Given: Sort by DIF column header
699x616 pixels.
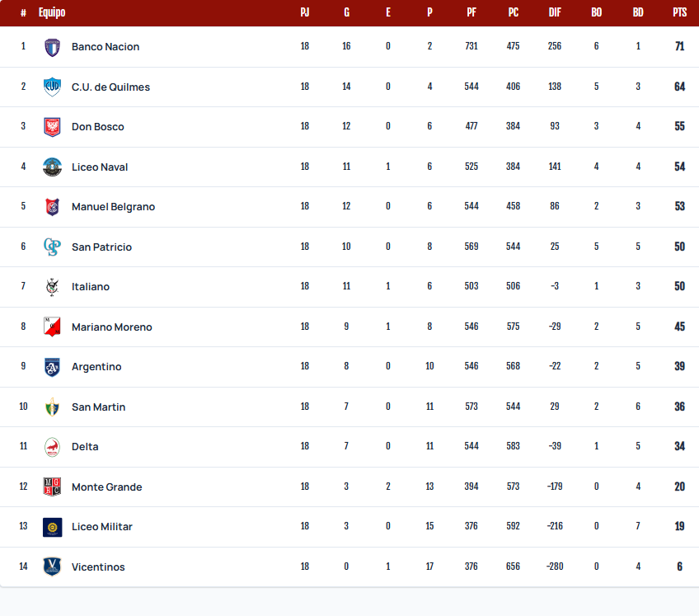Looking at the screenshot, I should pos(555,12).
